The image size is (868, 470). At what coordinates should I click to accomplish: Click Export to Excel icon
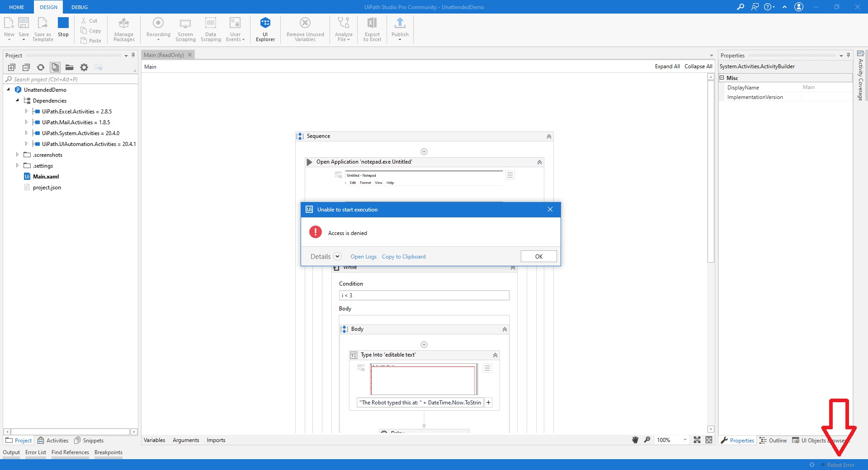pos(372,29)
